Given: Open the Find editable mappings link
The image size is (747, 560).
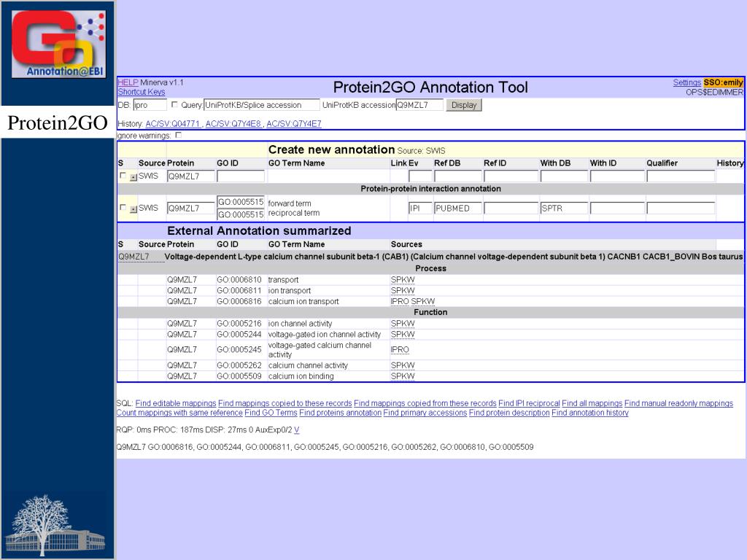Looking at the screenshot, I should click(x=176, y=403).
